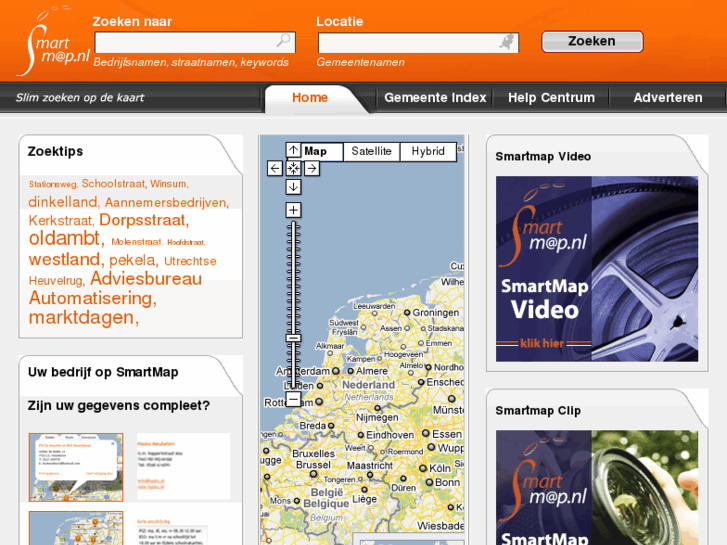Zoom out the map with minus
The height and width of the screenshot is (545, 727).
tap(293, 399)
